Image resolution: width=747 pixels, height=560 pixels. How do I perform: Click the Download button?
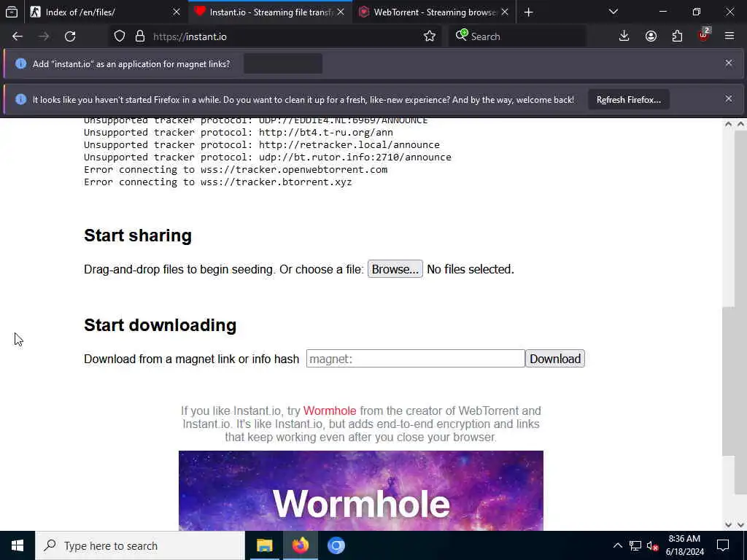(x=555, y=359)
